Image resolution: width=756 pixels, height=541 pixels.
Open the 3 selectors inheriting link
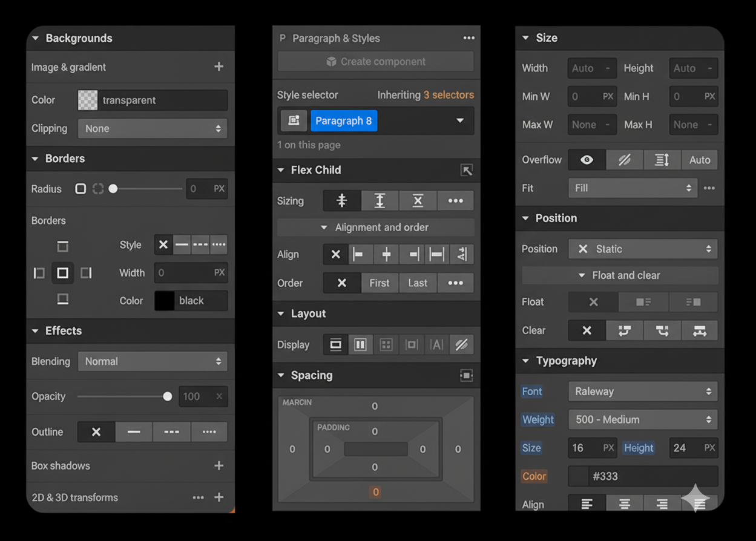click(449, 95)
